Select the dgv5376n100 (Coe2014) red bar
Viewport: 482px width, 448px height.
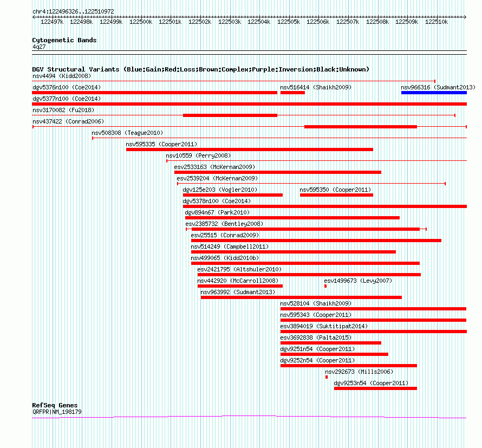coord(155,93)
